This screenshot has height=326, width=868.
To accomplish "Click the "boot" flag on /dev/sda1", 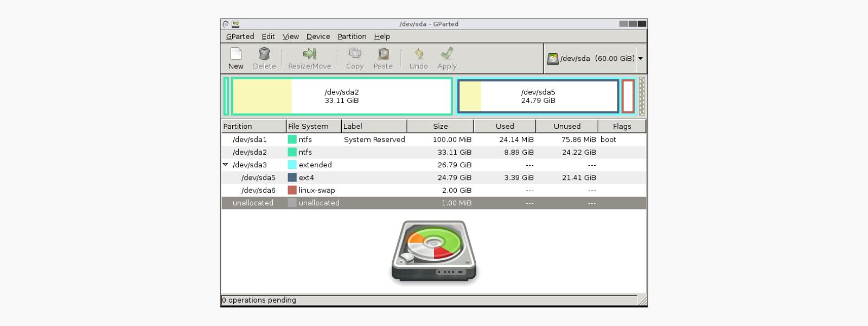I will (608, 140).
